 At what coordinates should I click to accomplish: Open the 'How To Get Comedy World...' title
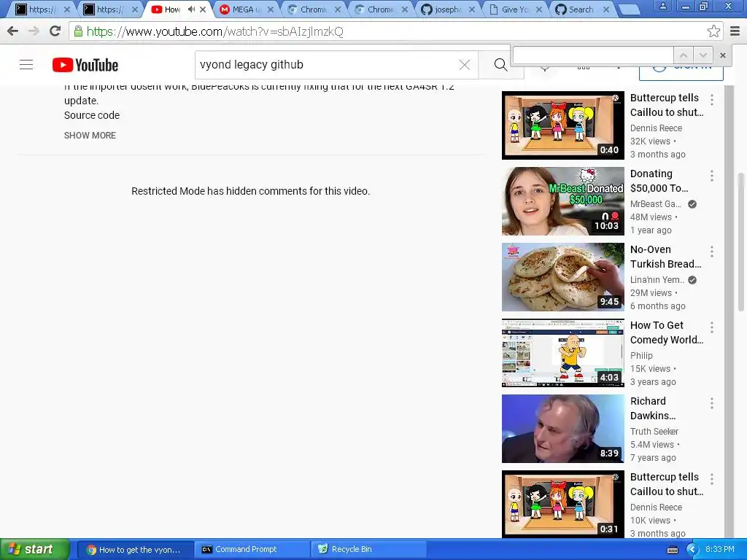[x=667, y=332]
